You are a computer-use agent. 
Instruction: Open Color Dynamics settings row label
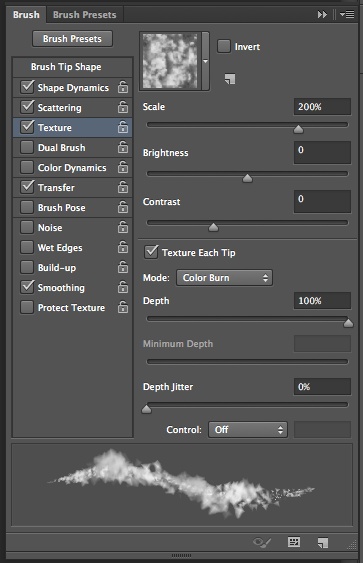tap(72, 168)
